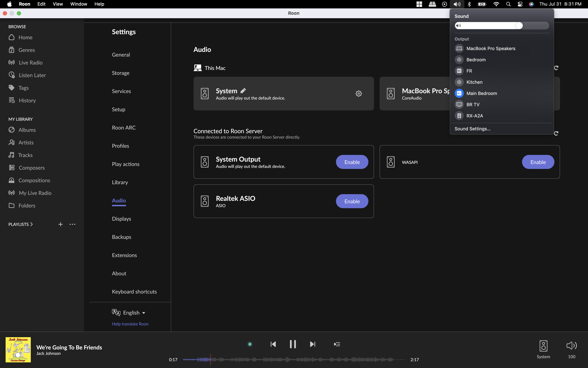Open the Backups settings tab
The height and width of the screenshot is (368, 588).
[121, 237]
